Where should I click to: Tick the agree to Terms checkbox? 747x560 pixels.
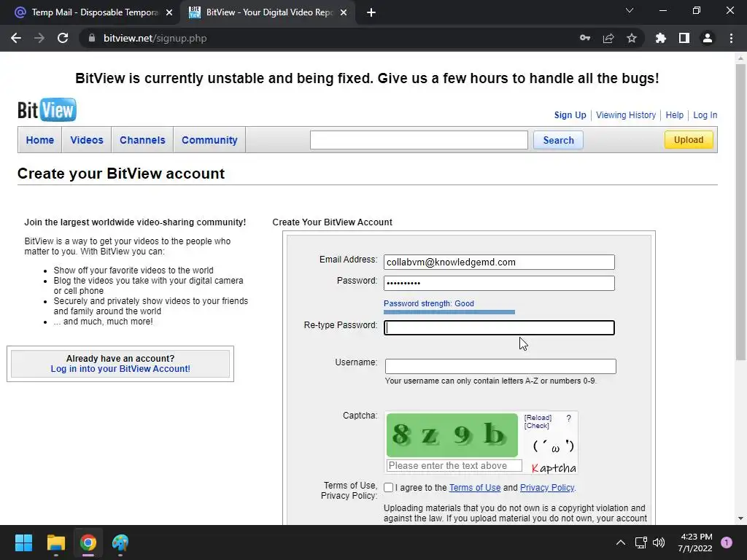pyautogui.click(x=388, y=488)
